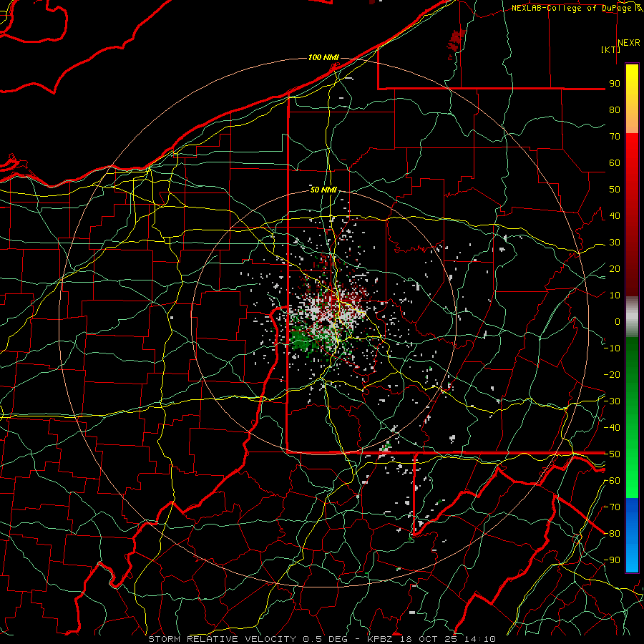Click the -20 scale label

tap(612, 374)
